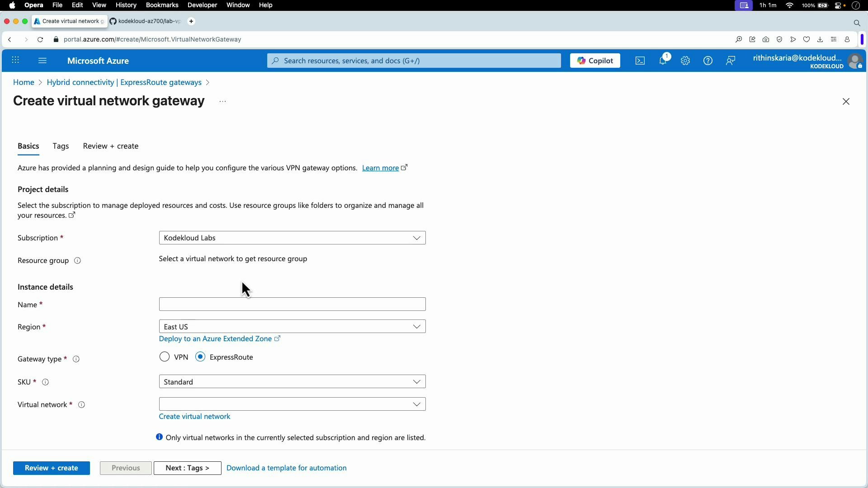Launch Azure Copilot
This screenshot has width=868, height=488.
(594, 60)
